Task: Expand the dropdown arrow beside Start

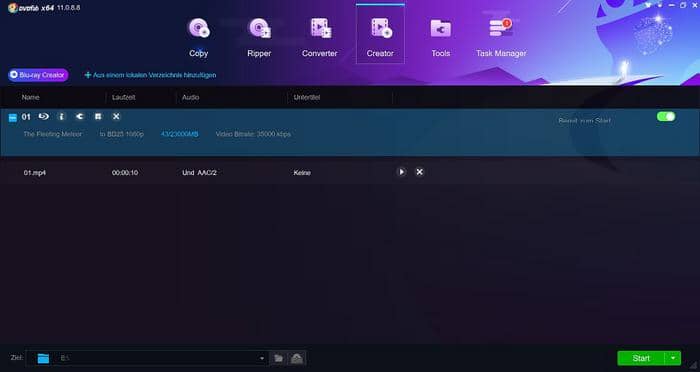Action: point(673,358)
